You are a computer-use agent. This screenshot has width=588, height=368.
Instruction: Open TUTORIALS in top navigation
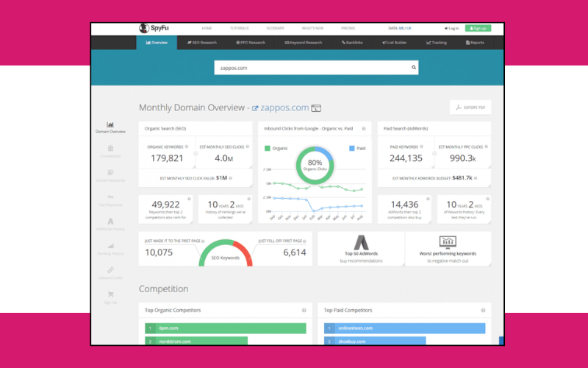(240, 28)
